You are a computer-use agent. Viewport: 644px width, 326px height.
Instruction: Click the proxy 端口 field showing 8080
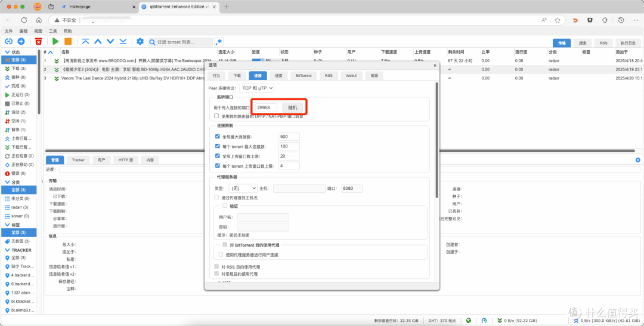coord(352,188)
